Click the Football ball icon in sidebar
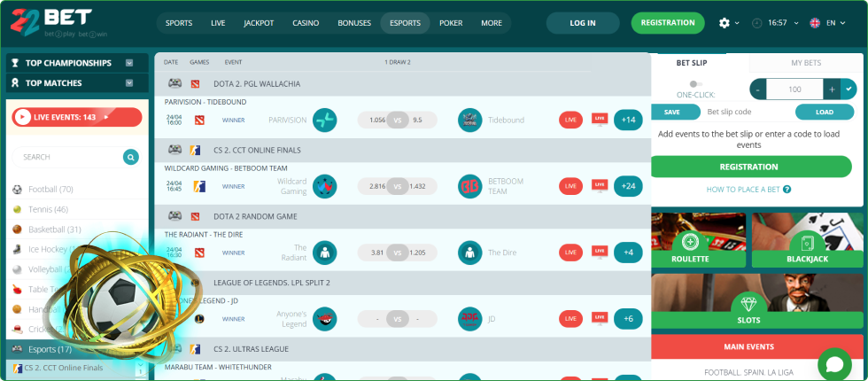This screenshot has height=381, width=868. click(x=17, y=190)
